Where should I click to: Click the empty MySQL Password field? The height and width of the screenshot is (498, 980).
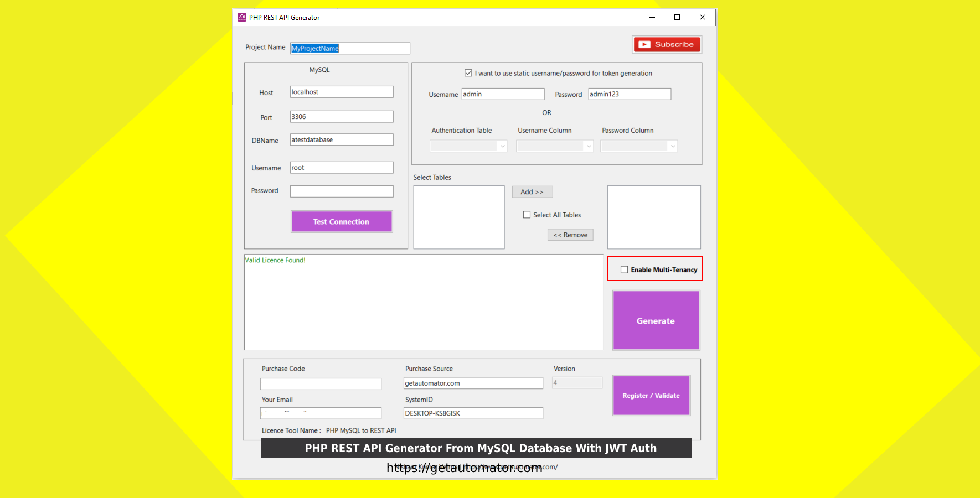(342, 191)
